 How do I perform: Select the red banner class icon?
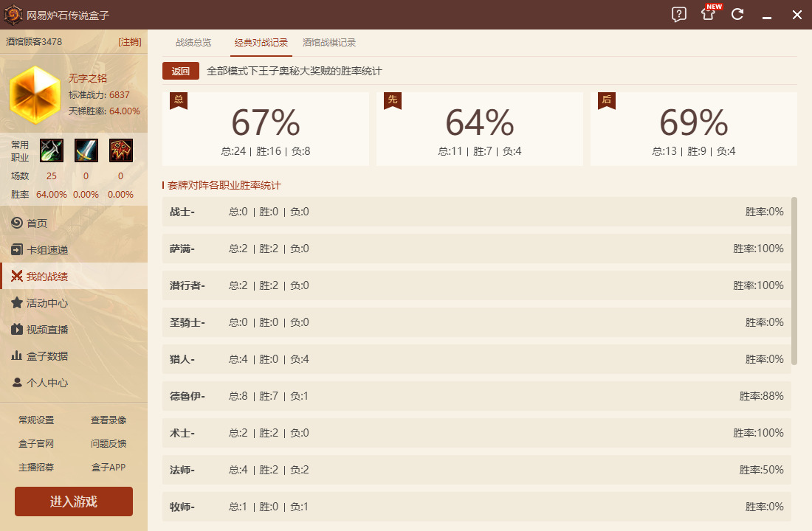[x=120, y=150]
